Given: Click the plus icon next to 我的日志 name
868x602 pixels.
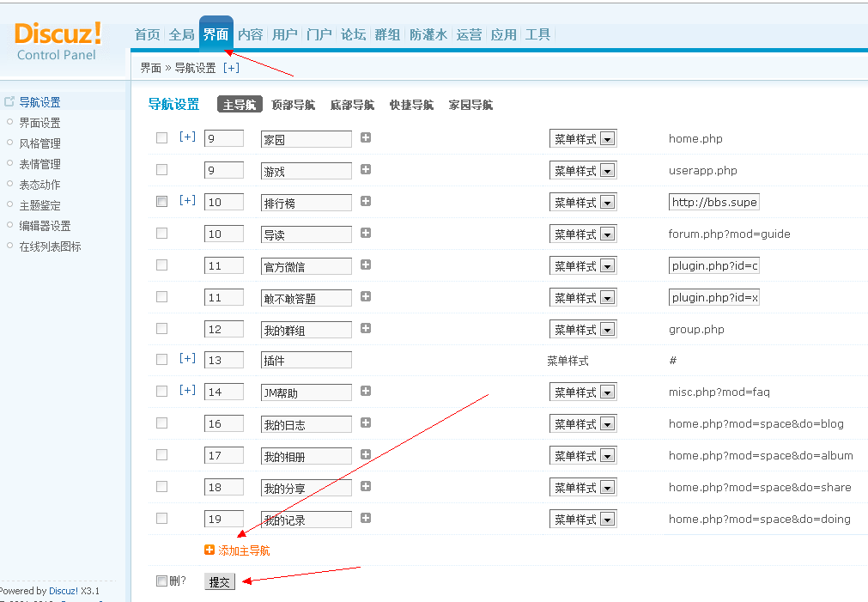Looking at the screenshot, I should click(366, 423).
